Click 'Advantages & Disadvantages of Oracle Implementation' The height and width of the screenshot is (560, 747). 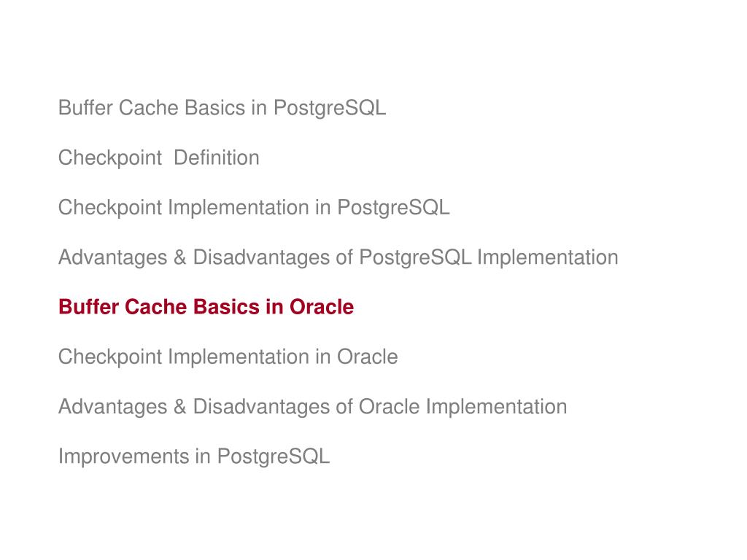pos(312,407)
